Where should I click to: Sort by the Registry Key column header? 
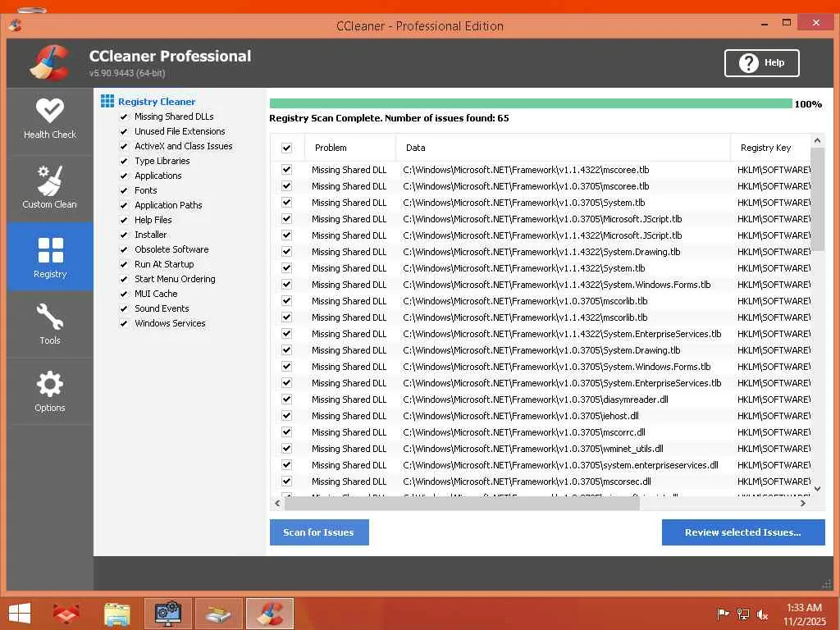pyautogui.click(x=770, y=148)
